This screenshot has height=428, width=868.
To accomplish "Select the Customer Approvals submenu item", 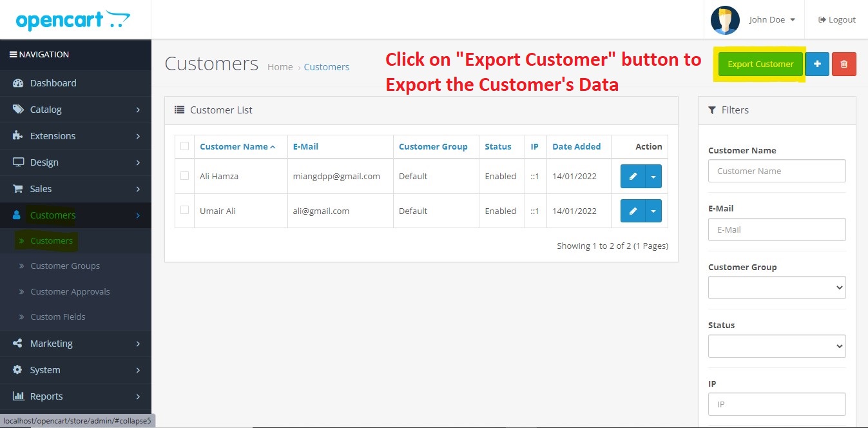I will (75, 292).
